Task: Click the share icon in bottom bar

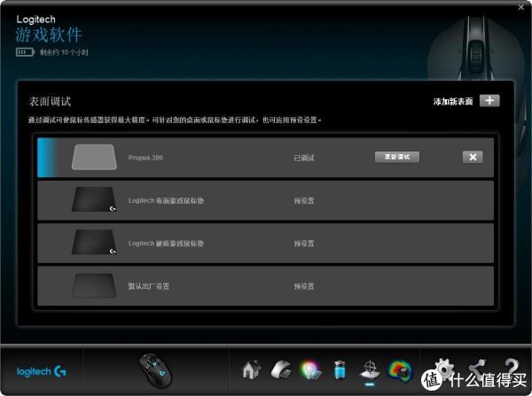Action: [x=477, y=368]
